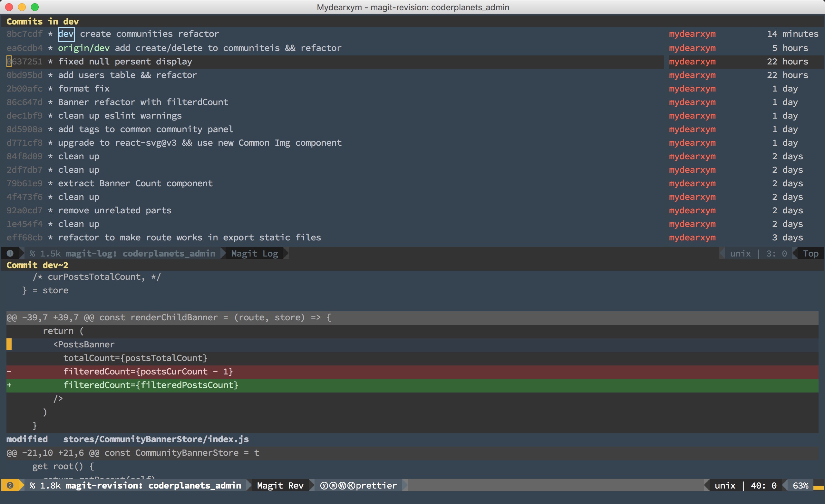Image resolution: width=825 pixels, height=504 pixels.
Task: Collapse the modified stores/CommunityBannerStore/index.js section
Action: [127, 439]
